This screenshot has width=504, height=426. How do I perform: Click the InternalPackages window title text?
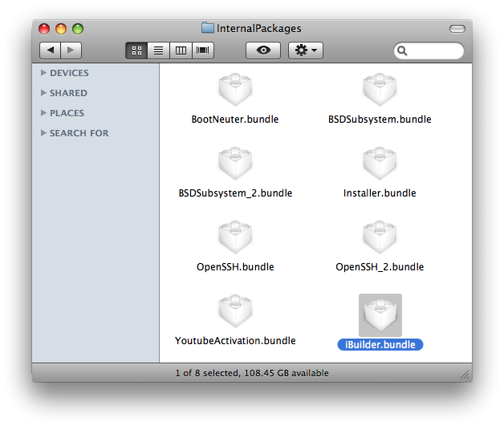click(x=258, y=29)
